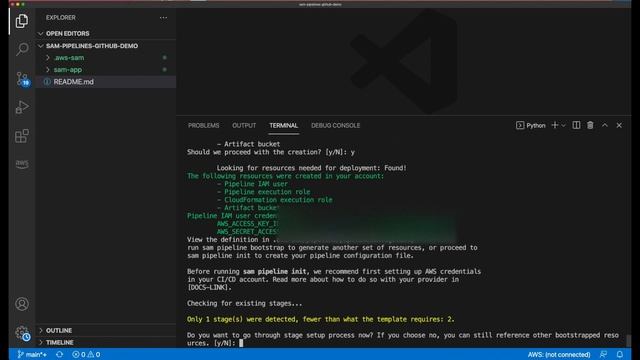Switch to the Debug Console tab
This screenshot has height=360, width=640.
(336, 125)
